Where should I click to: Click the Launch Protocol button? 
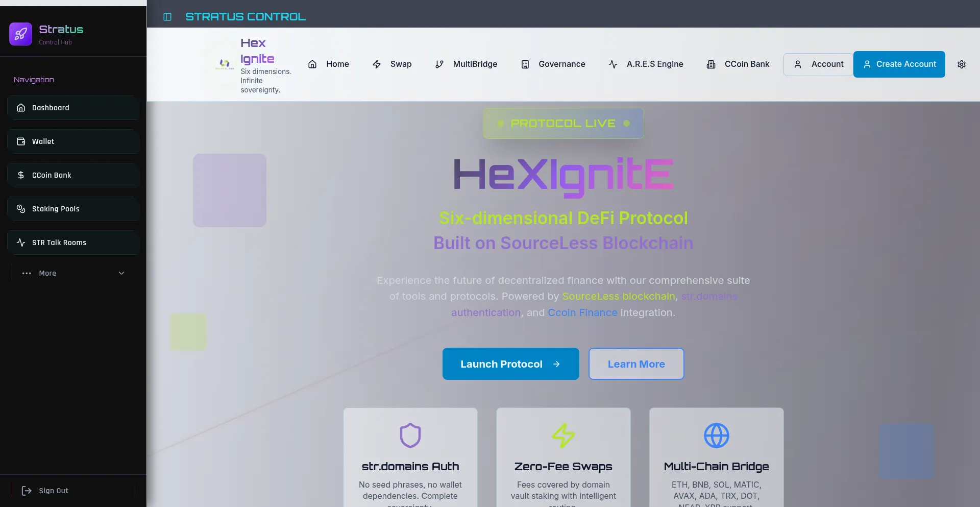[x=511, y=364]
